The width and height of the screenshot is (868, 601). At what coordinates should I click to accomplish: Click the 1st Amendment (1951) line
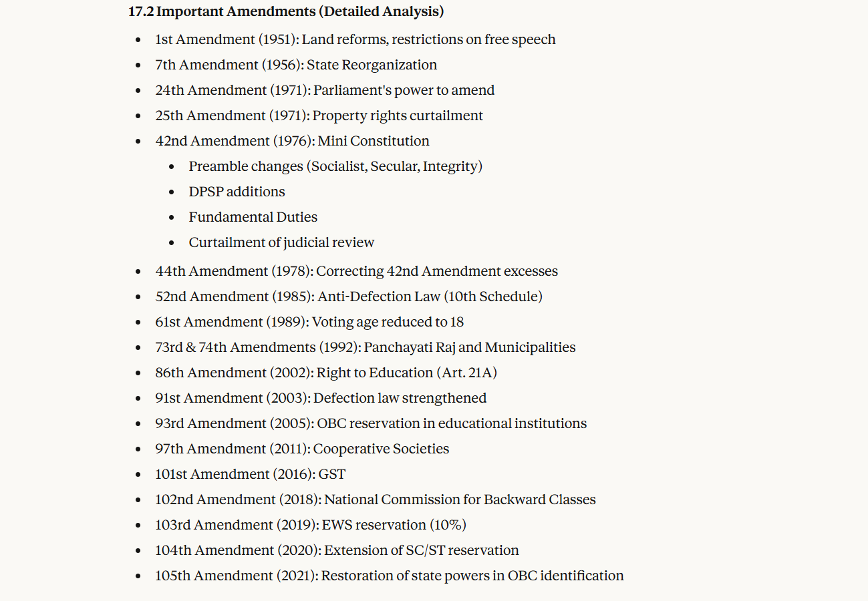pyautogui.click(x=355, y=39)
